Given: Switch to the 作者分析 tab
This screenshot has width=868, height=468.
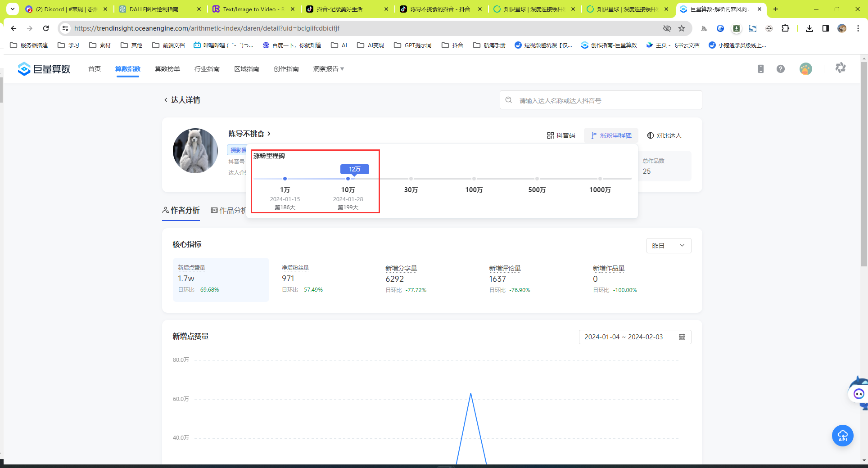Looking at the screenshot, I should [x=181, y=210].
